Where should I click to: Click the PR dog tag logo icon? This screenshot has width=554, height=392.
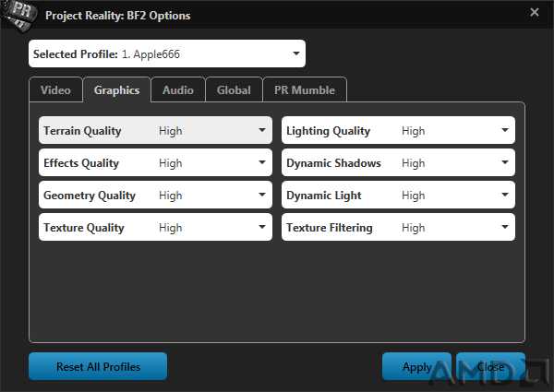point(19,15)
